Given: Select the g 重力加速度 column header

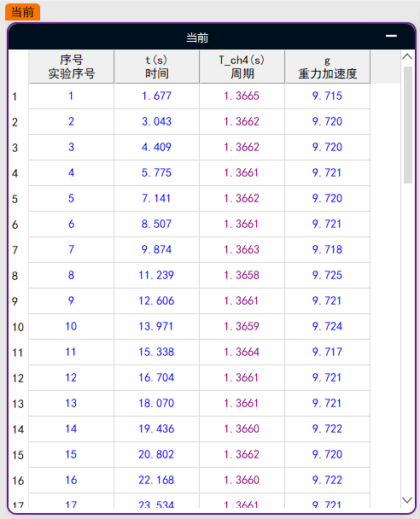Looking at the screenshot, I should tap(327, 67).
